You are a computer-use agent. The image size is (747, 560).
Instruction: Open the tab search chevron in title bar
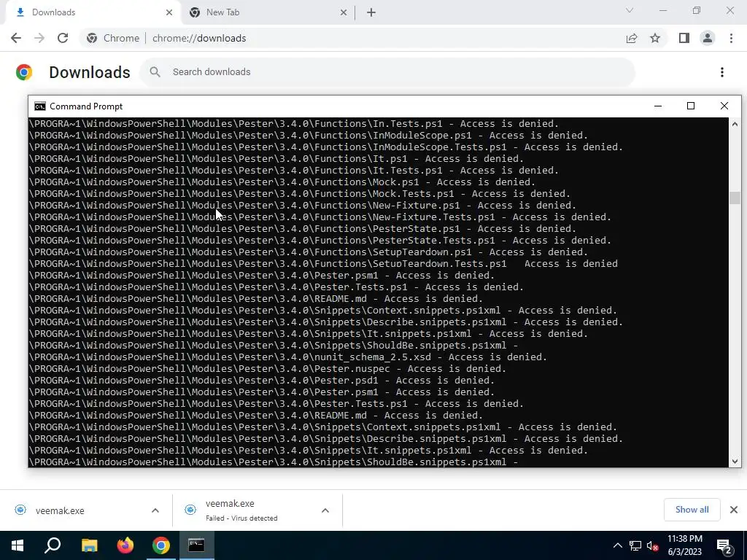click(630, 10)
